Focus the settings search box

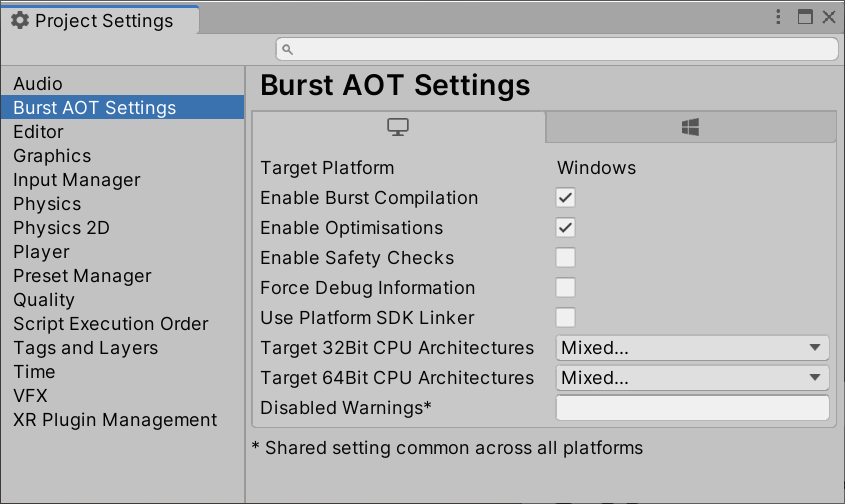pos(557,49)
